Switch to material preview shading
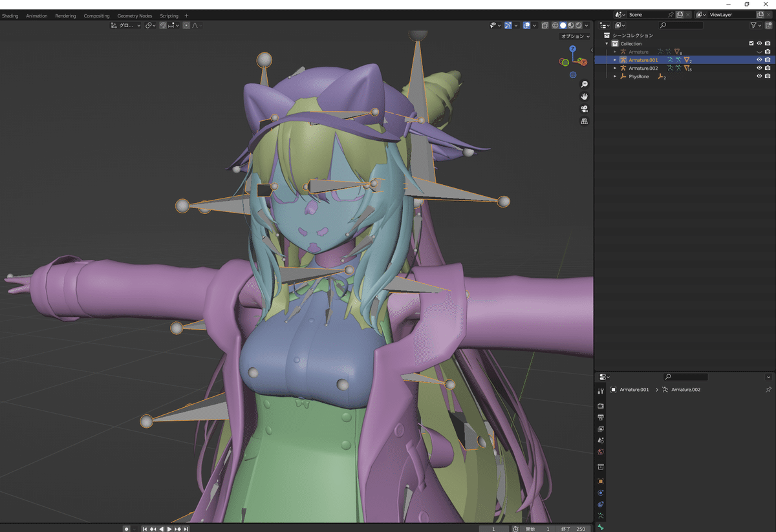Image resolution: width=776 pixels, height=532 pixels. [570, 25]
